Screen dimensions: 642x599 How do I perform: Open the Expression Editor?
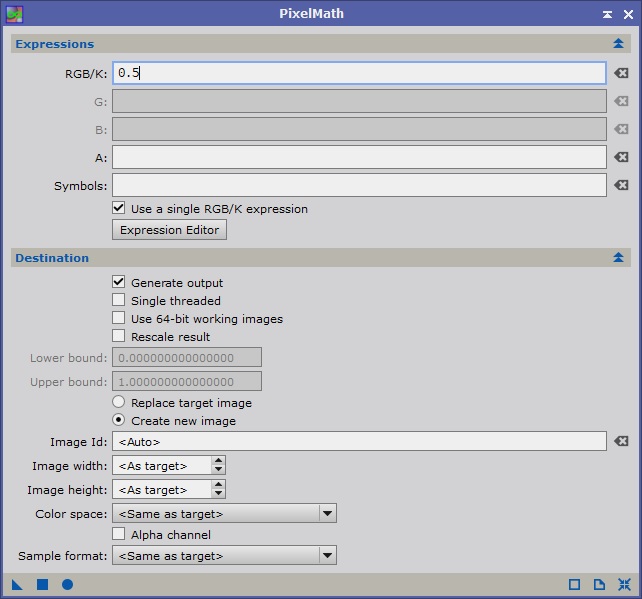tap(170, 230)
